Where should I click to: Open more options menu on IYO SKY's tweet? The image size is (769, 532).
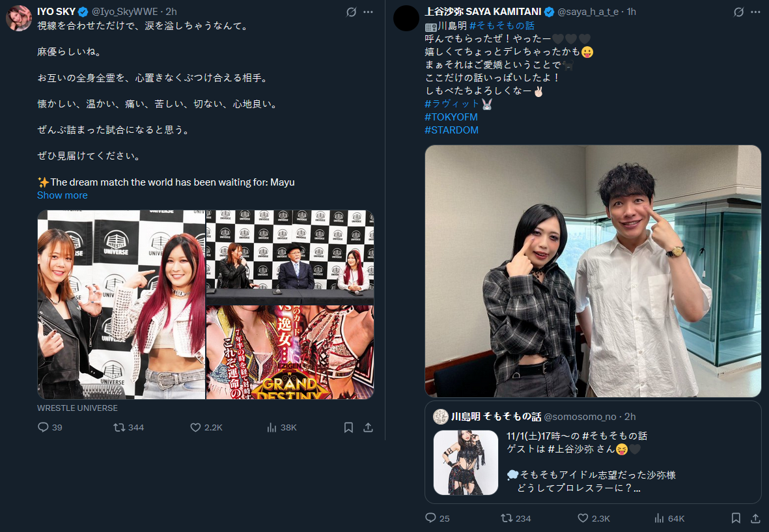[x=369, y=12]
